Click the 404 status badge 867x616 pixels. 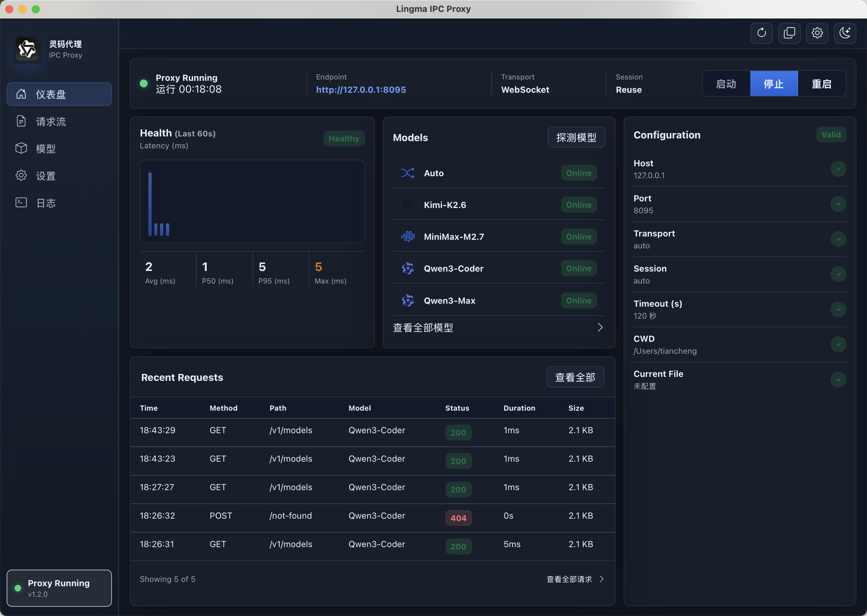458,518
